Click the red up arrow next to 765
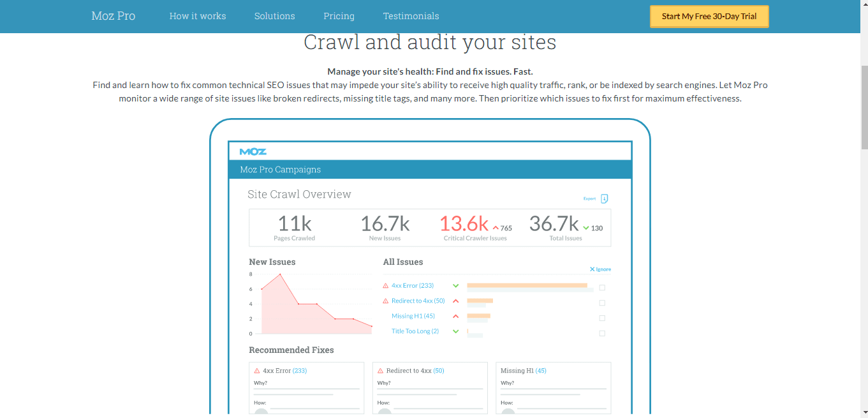Image resolution: width=868 pixels, height=418 pixels. coord(496,228)
